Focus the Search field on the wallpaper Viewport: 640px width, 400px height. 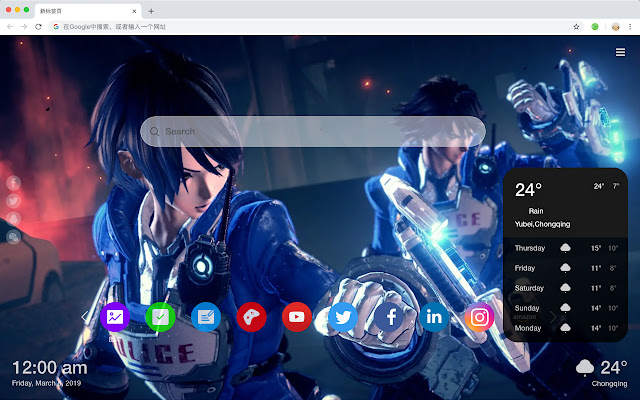pos(313,131)
